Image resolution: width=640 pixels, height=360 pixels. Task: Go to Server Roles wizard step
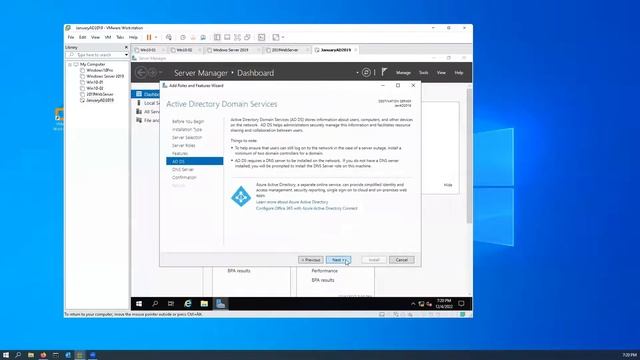point(184,145)
